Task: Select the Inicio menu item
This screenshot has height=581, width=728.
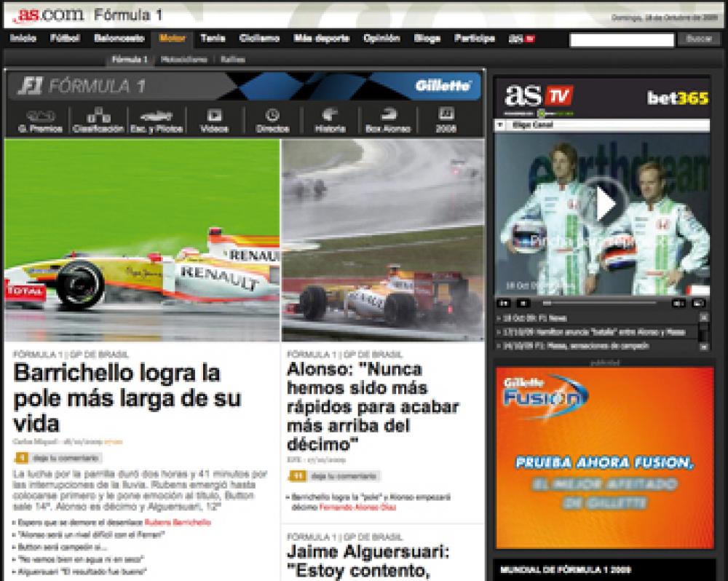Action: pos(23,39)
